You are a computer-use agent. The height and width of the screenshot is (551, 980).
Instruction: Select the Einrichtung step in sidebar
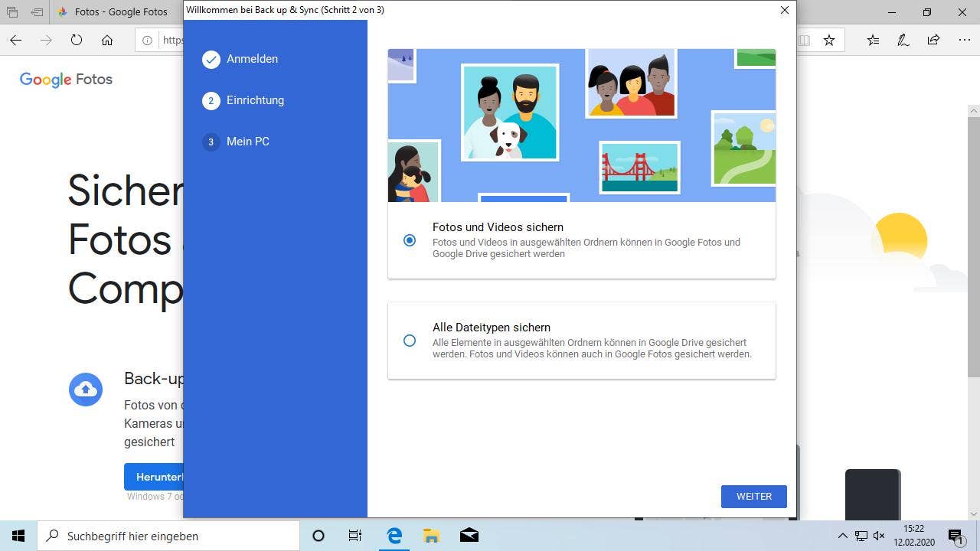pos(255,100)
